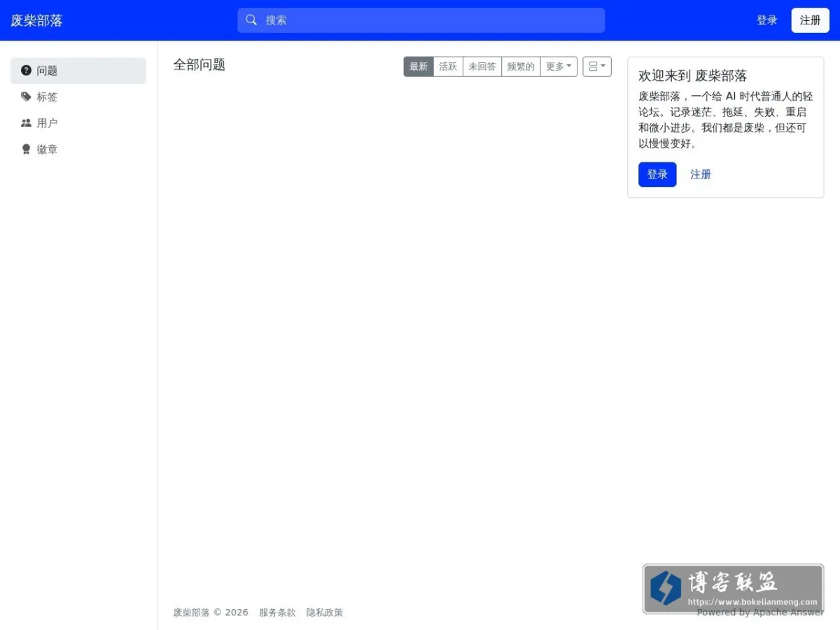Click the 全部问题 page heading

tap(199, 64)
